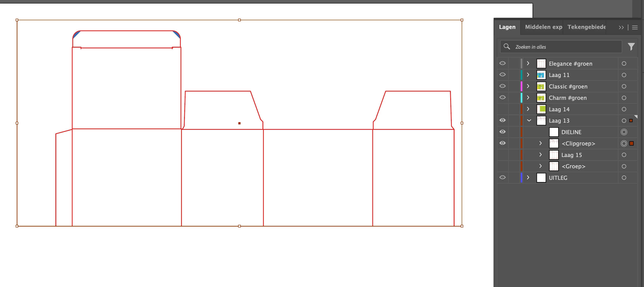This screenshot has width=644, height=287.
Task: Select the Charm #groen layer name
Action: (x=568, y=98)
